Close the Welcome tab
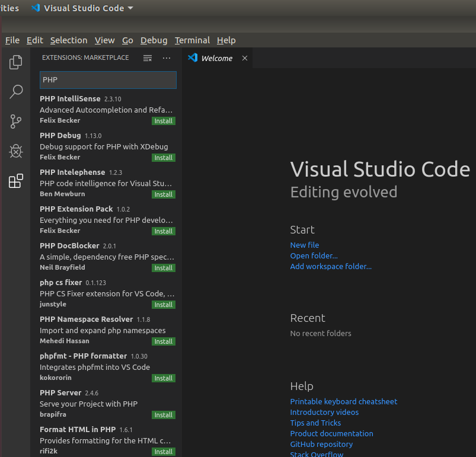 245,58
